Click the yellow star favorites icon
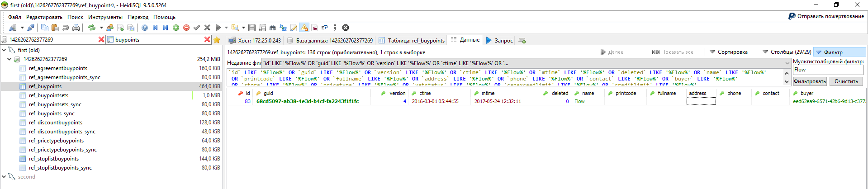This screenshot has width=868, height=189. click(x=217, y=40)
